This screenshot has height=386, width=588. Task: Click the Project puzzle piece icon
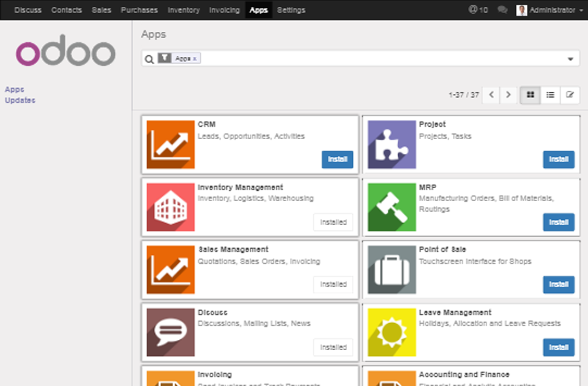(x=392, y=144)
